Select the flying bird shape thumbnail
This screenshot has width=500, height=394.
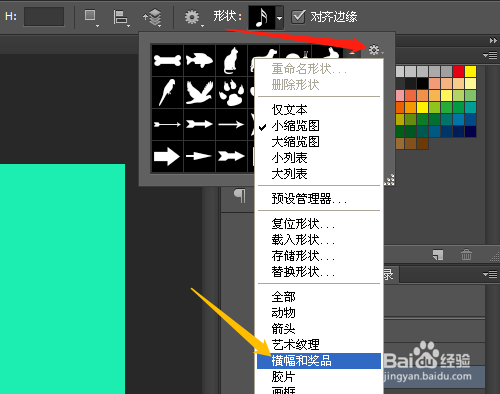pyautogui.click(x=199, y=92)
